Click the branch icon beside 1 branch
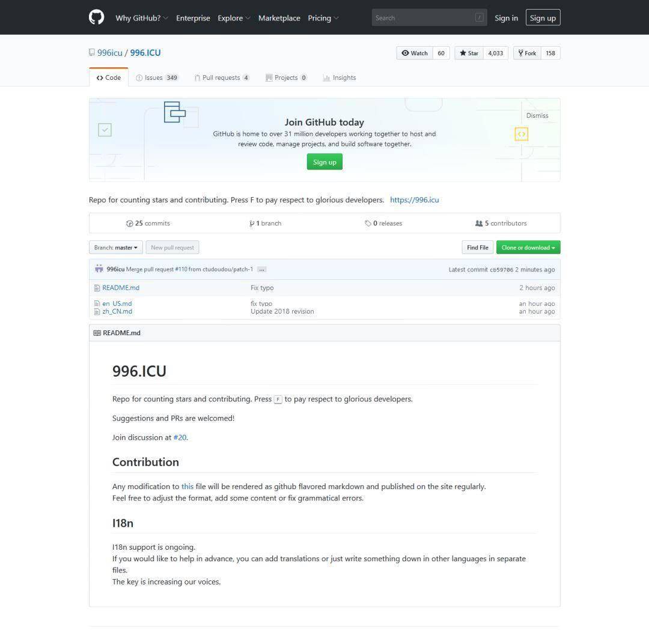 pyautogui.click(x=252, y=223)
